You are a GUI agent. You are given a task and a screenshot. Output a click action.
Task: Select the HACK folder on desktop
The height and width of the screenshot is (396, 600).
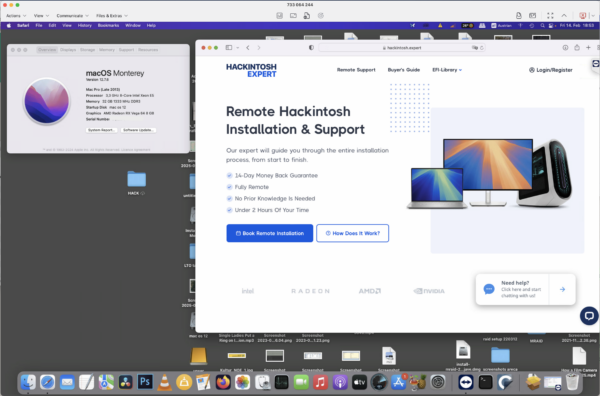pos(136,183)
